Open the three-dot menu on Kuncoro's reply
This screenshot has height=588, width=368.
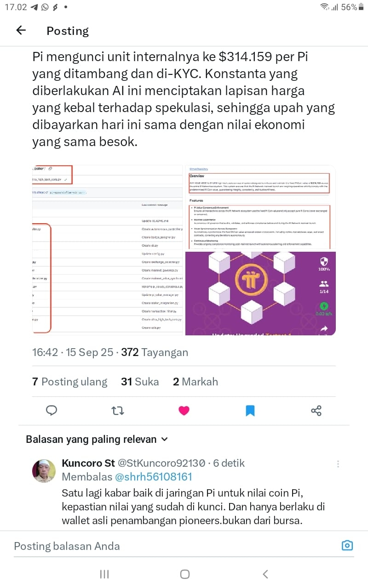click(x=338, y=464)
